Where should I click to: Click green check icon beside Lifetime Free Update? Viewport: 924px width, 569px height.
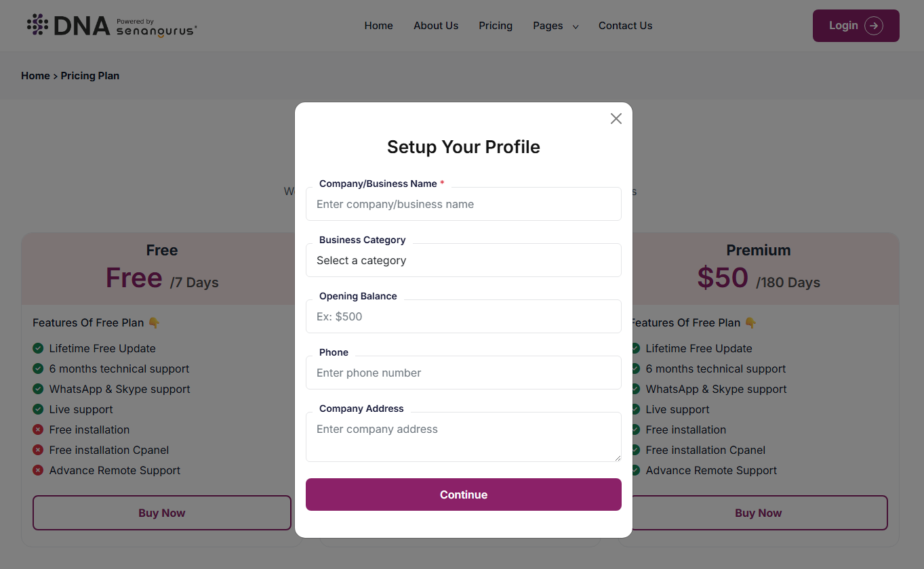pos(38,348)
